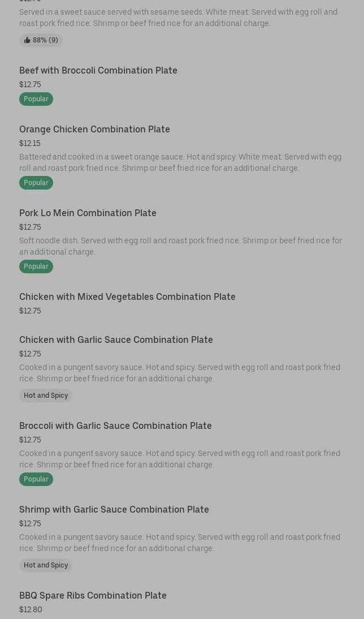Select Broccoli with Garlic Sauce Combination Plate
The width and height of the screenshot is (364, 619).
click(115, 425)
